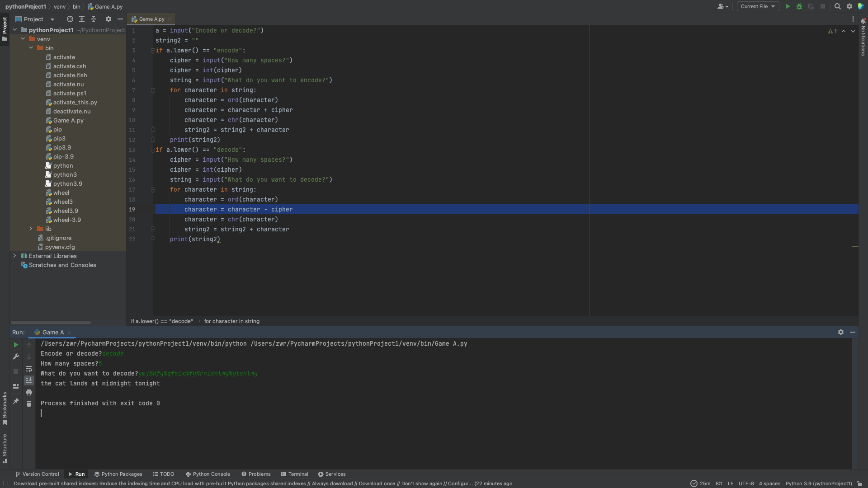The width and height of the screenshot is (868, 488).
Task: Click the print icon in Run toolbar
Action: (x=29, y=392)
